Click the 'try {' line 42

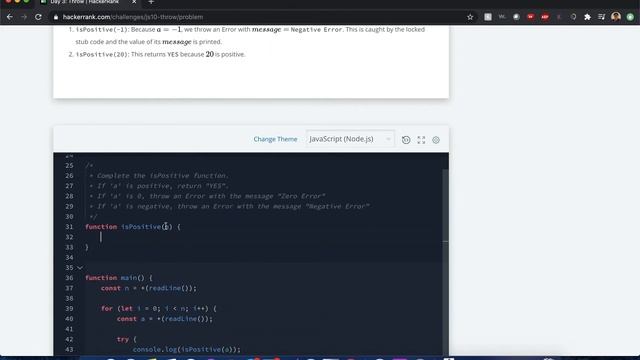(127, 339)
